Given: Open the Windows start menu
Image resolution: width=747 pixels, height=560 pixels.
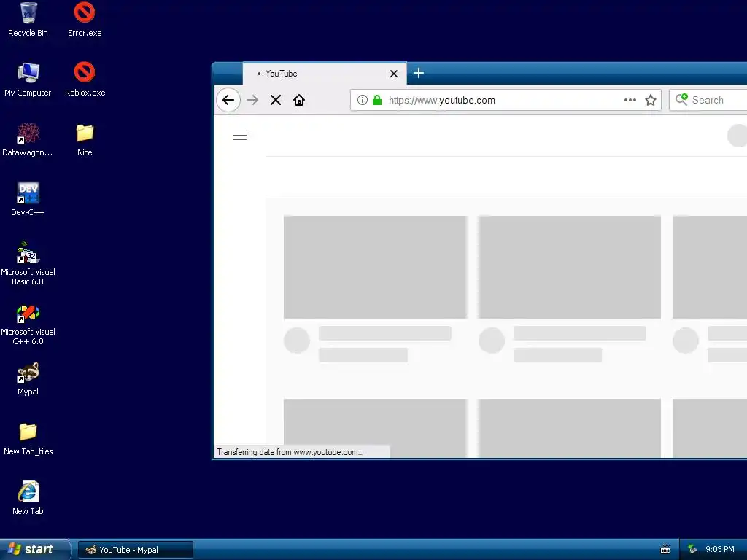Looking at the screenshot, I should click(34, 549).
